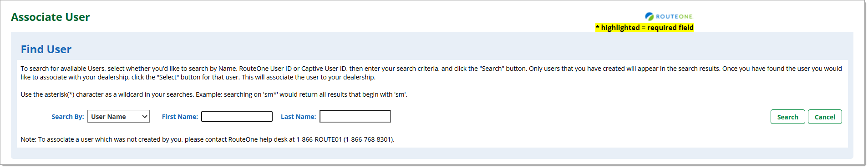The width and height of the screenshot is (868, 168).
Task: Click the search instructions paragraph
Action: 431,73
